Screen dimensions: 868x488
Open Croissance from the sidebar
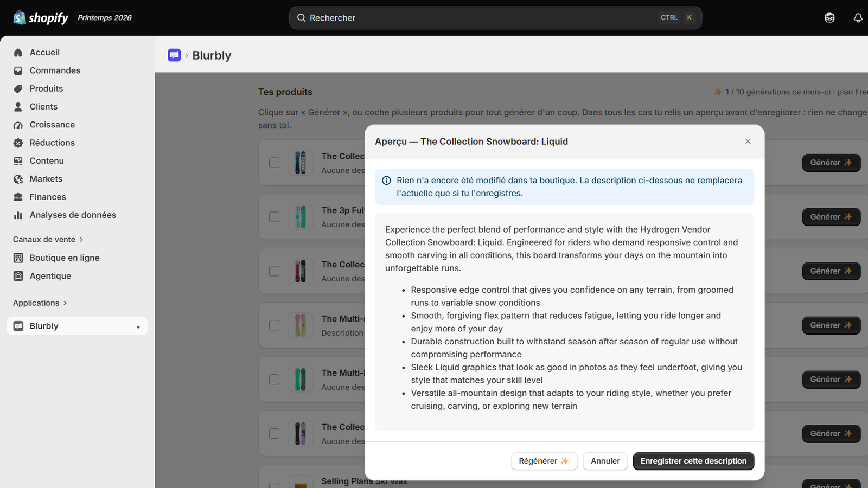(x=77, y=125)
